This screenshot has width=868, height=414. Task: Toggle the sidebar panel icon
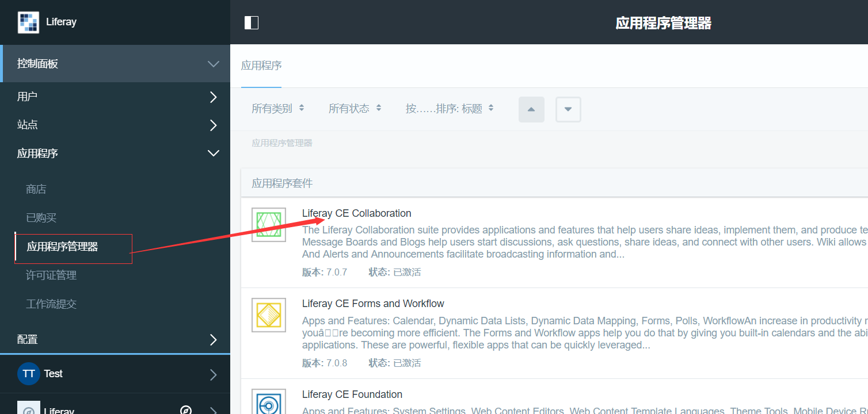[252, 22]
